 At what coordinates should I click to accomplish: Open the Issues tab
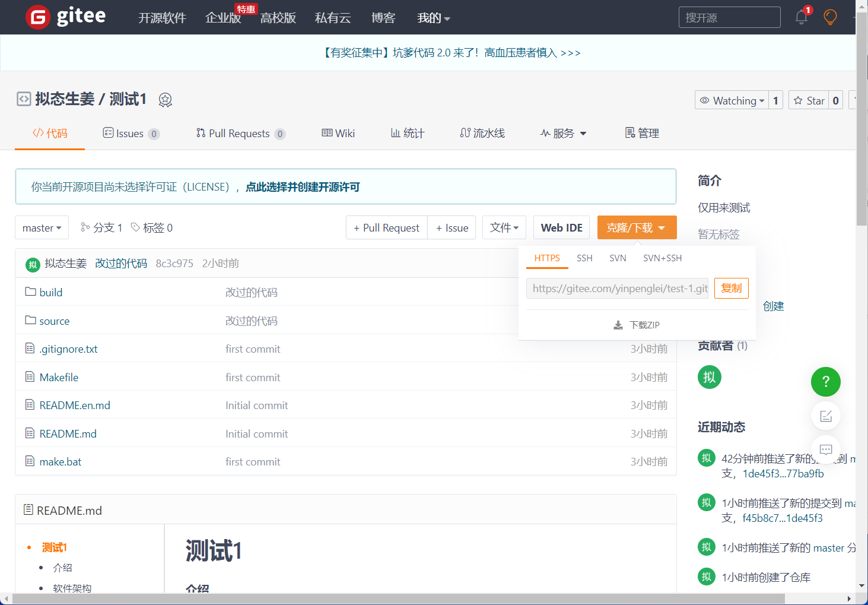[131, 134]
